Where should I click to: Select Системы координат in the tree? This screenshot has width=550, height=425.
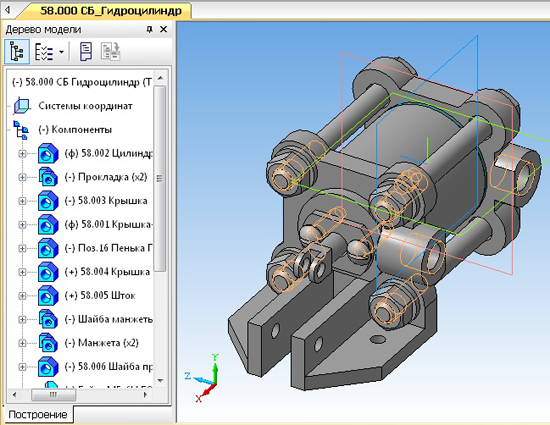[85, 106]
